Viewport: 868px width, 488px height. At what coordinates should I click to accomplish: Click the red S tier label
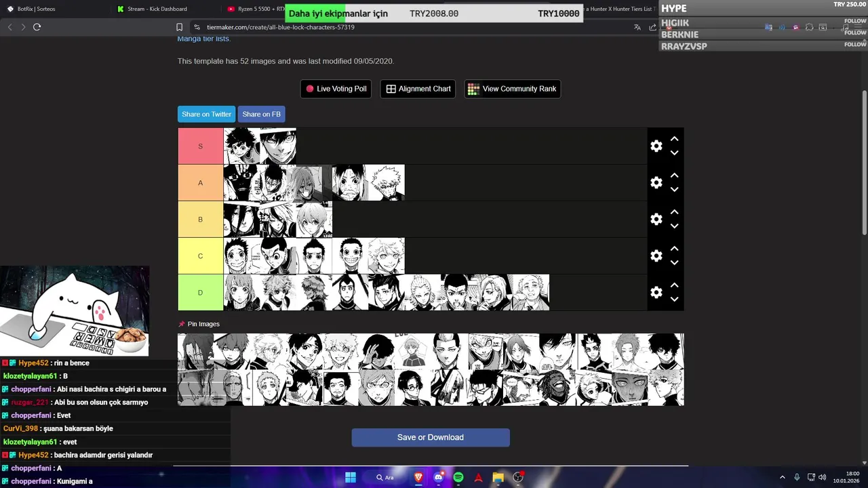[x=200, y=146]
